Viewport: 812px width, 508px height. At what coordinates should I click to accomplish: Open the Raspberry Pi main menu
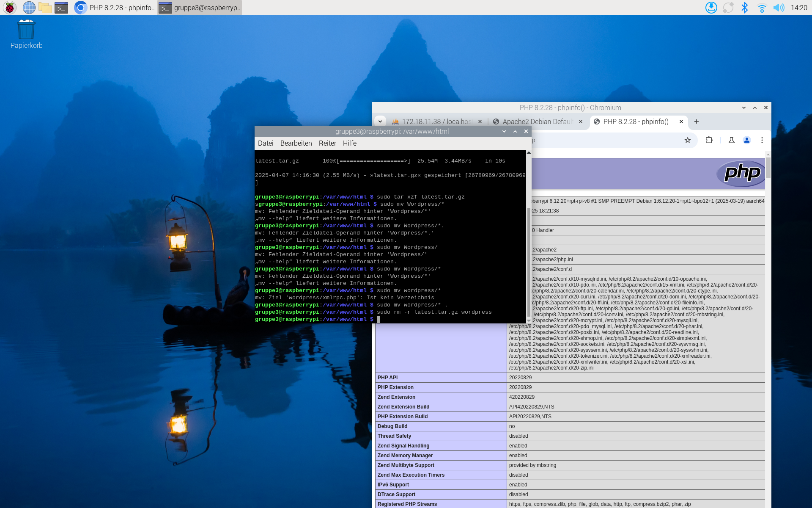(x=10, y=8)
